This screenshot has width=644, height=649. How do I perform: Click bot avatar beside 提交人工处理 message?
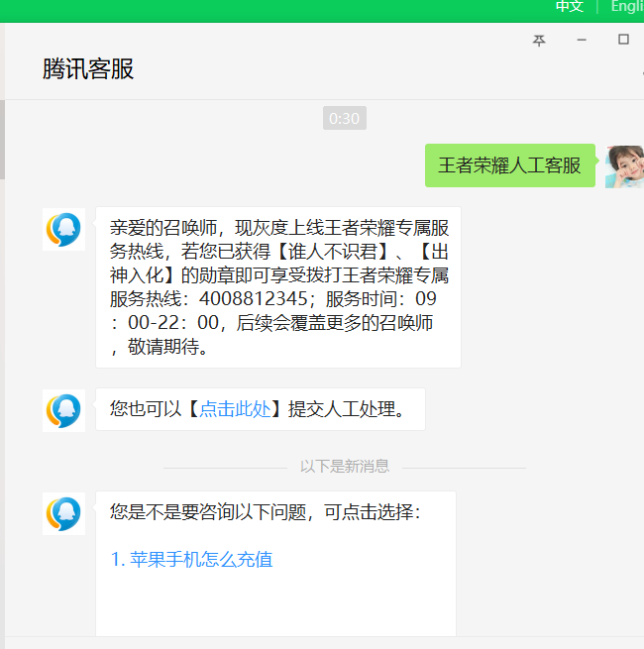pos(63,410)
